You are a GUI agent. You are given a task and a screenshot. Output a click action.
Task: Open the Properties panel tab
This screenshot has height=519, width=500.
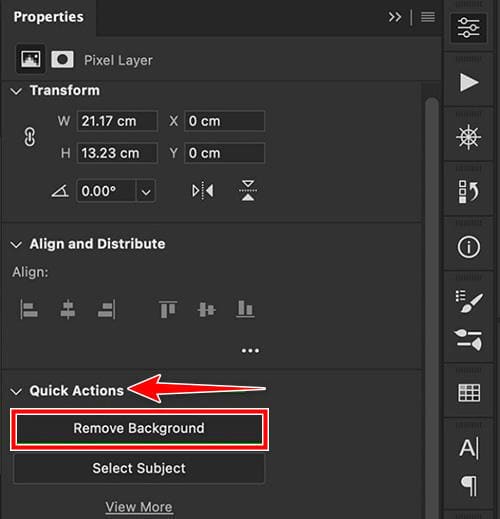(x=49, y=17)
